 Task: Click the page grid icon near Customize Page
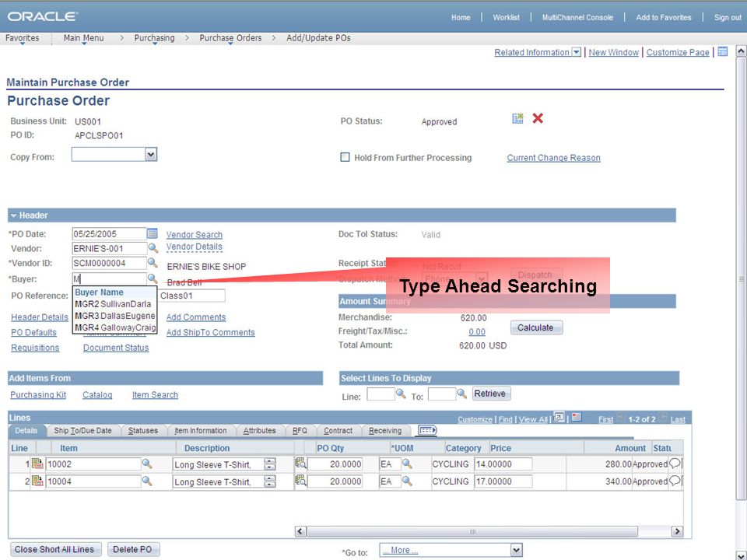723,51
